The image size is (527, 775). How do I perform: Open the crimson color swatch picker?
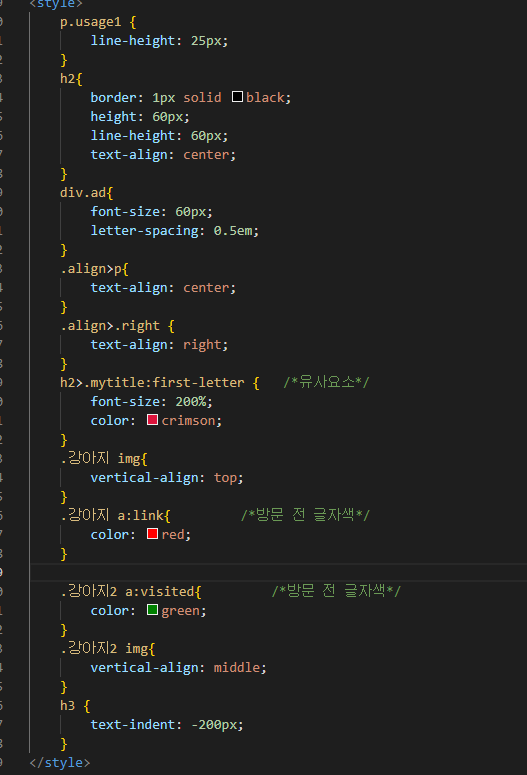152,420
